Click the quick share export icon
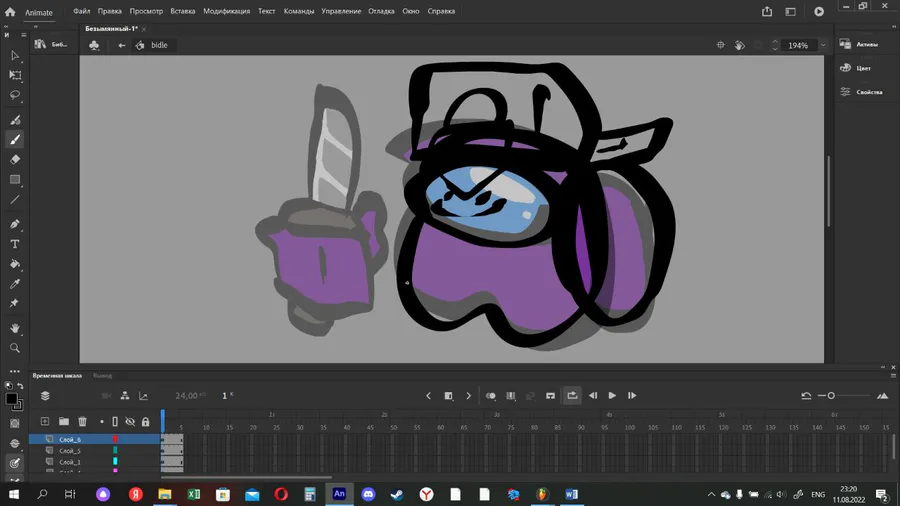 [767, 11]
